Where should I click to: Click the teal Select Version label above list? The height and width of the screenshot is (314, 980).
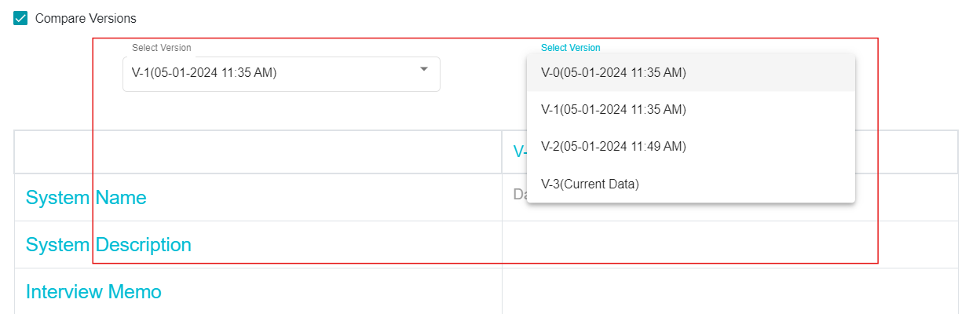coord(571,48)
